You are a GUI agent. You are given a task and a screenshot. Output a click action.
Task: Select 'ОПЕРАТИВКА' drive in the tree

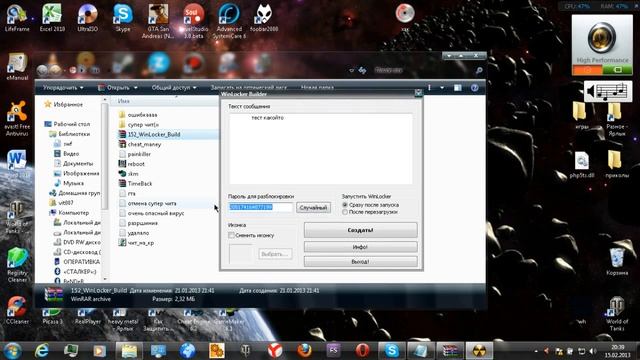pos(81,262)
